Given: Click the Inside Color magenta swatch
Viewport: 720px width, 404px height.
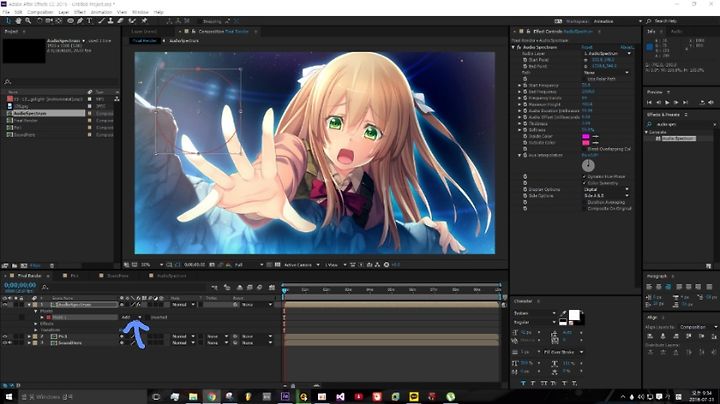Looking at the screenshot, I should tap(586, 136).
